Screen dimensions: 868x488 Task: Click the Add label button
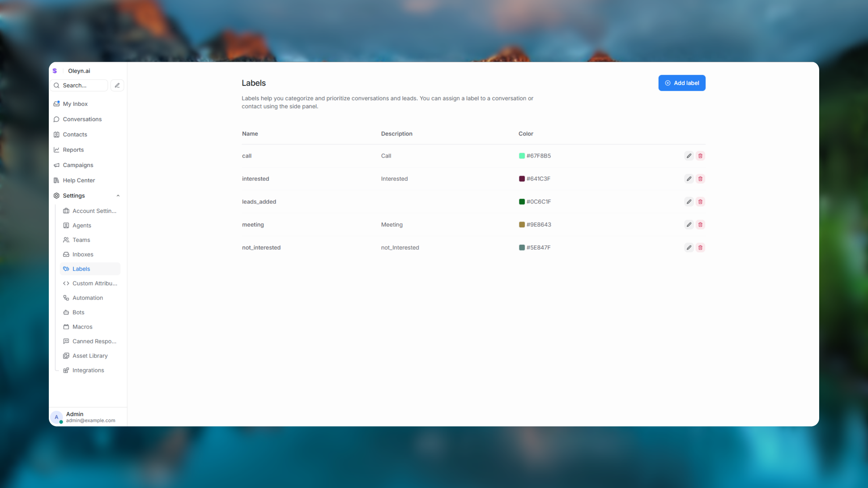pyautogui.click(x=681, y=83)
